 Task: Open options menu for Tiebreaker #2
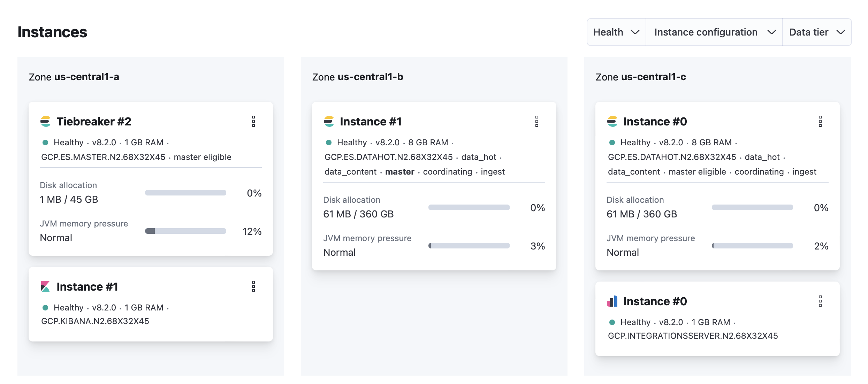click(x=253, y=121)
